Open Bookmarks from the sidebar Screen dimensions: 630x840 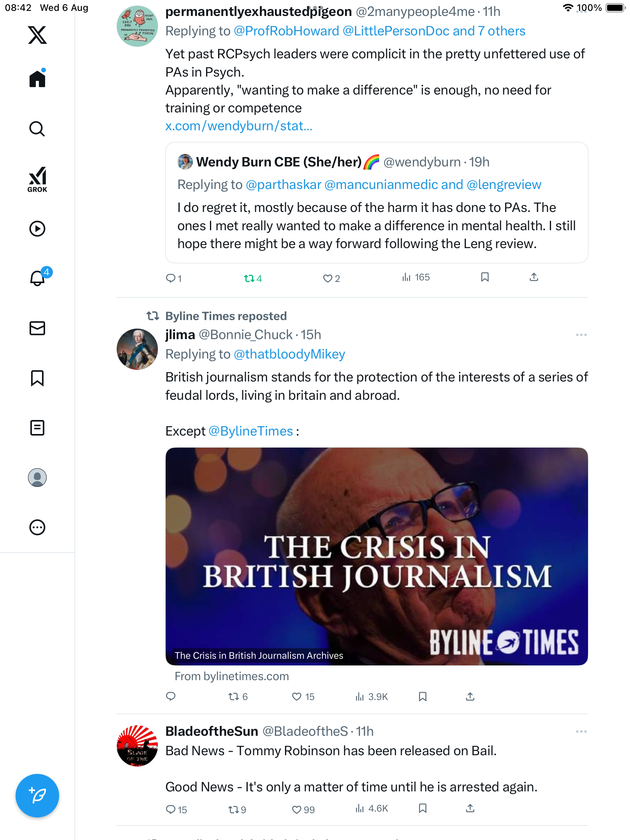[37, 378]
